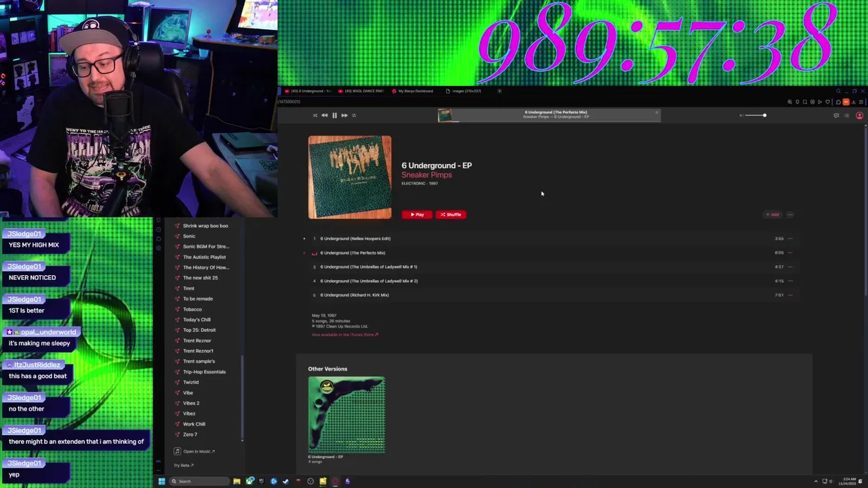868x488 pixels.
Task: Switch to My Blerps Dashboard tab
Action: pyautogui.click(x=412, y=91)
